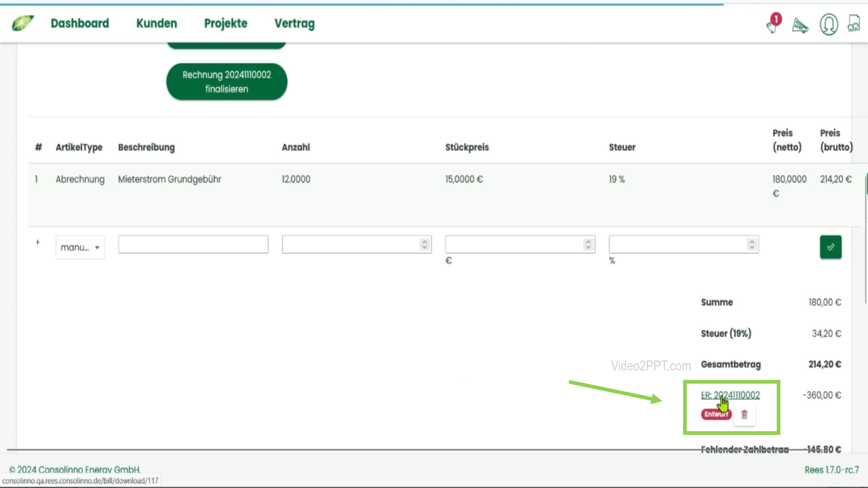
Task: Click the document with houses icon
Action: click(x=854, y=24)
